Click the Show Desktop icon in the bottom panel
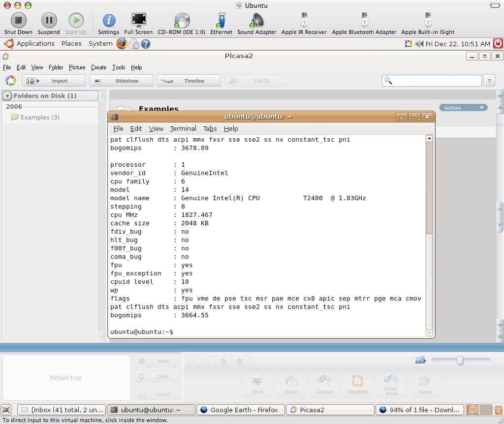Screen dimensions: 504x424 click(x=6, y=410)
